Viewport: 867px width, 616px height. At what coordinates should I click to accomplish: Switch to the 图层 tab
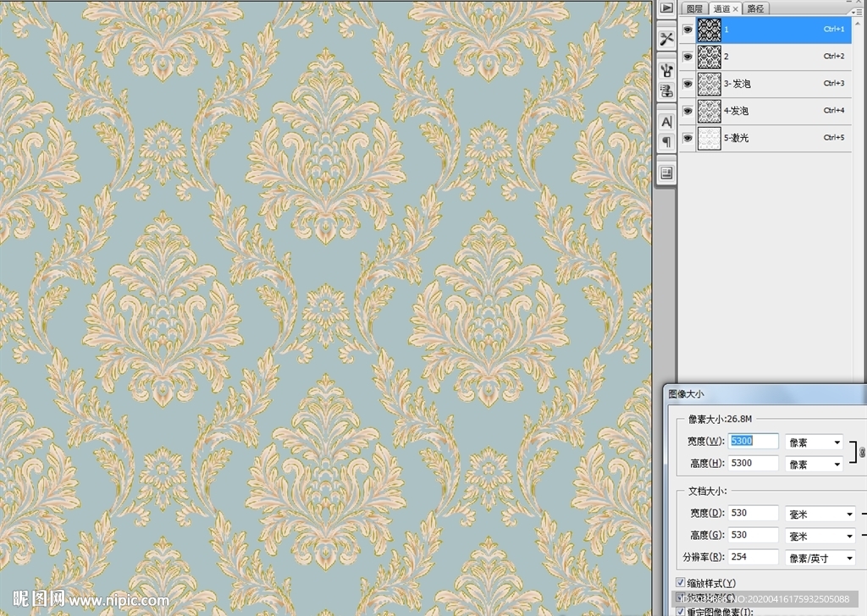pyautogui.click(x=694, y=8)
